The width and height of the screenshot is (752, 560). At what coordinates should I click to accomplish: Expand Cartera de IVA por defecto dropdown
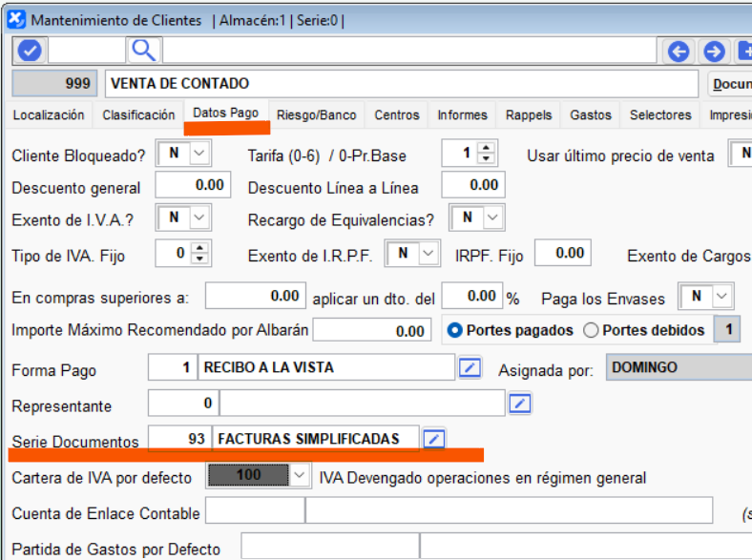point(300,475)
